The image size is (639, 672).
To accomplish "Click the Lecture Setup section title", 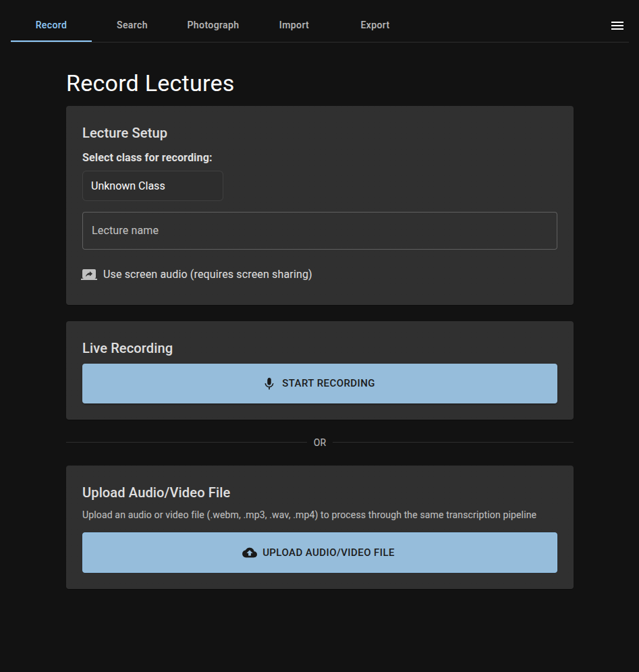I will coord(125,133).
